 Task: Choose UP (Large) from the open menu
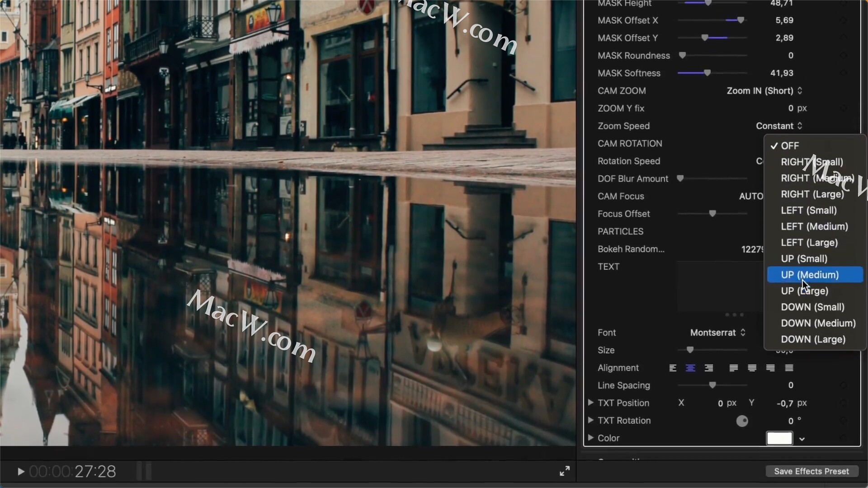click(805, 291)
